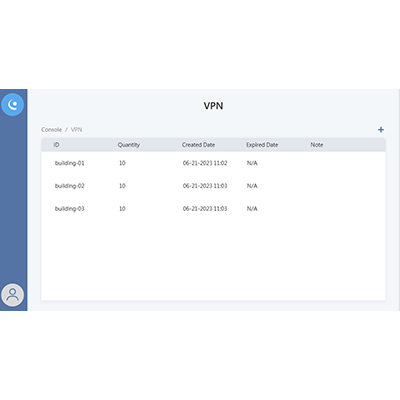Sort by the ID column header

(x=56, y=145)
